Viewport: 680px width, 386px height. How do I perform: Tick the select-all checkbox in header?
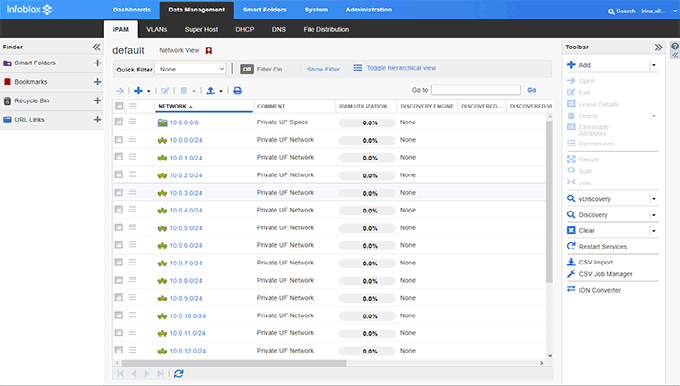tap(119, 105)
